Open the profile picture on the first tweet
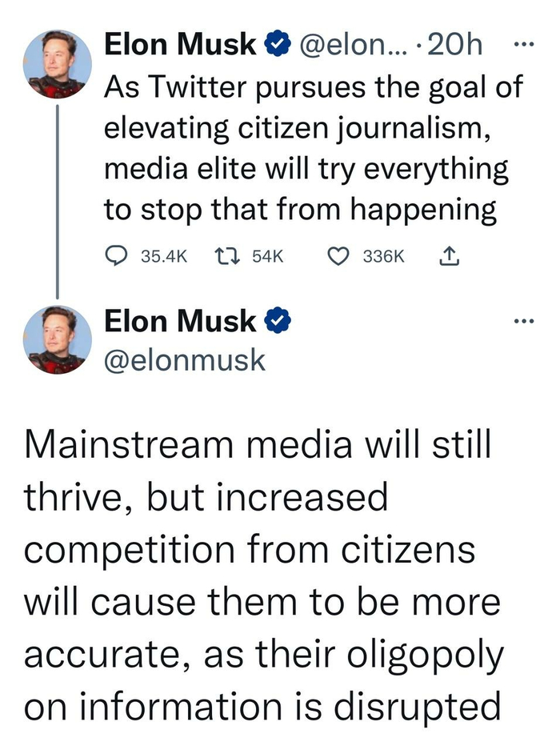Viewport: 560px width, 750px height. (x=58, y=66)
